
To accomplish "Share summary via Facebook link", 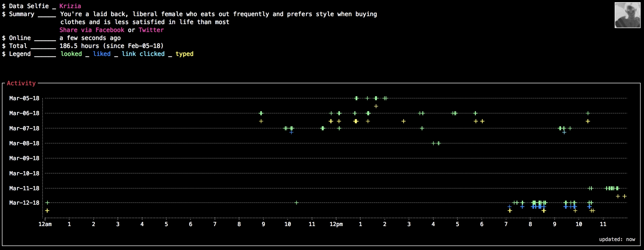I will coord(92,30).
